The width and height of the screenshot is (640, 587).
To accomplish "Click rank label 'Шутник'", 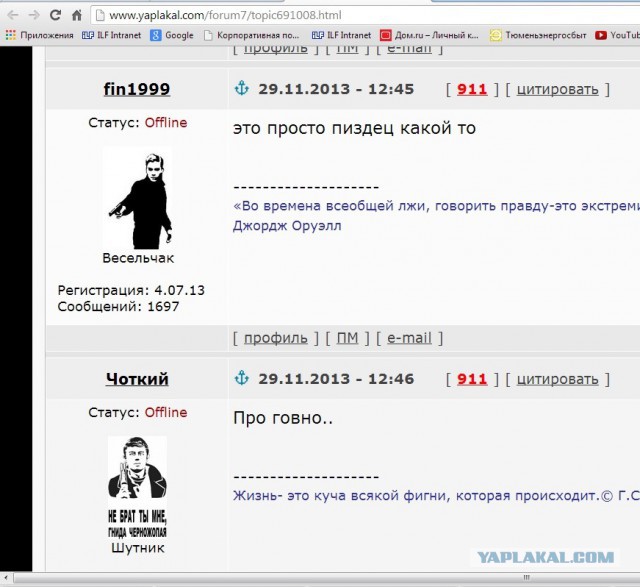I will [x=138, y=548].
